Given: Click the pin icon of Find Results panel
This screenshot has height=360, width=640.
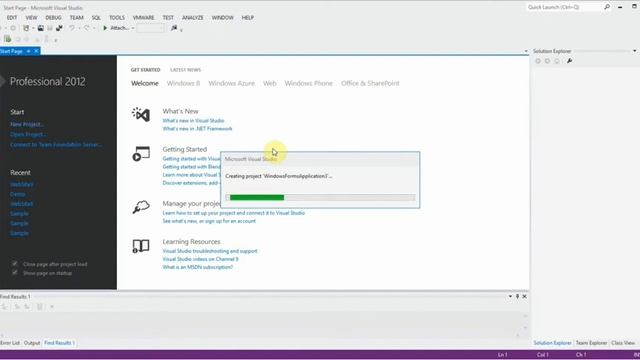Looking at the screenshot, I should tap(517, 296).
